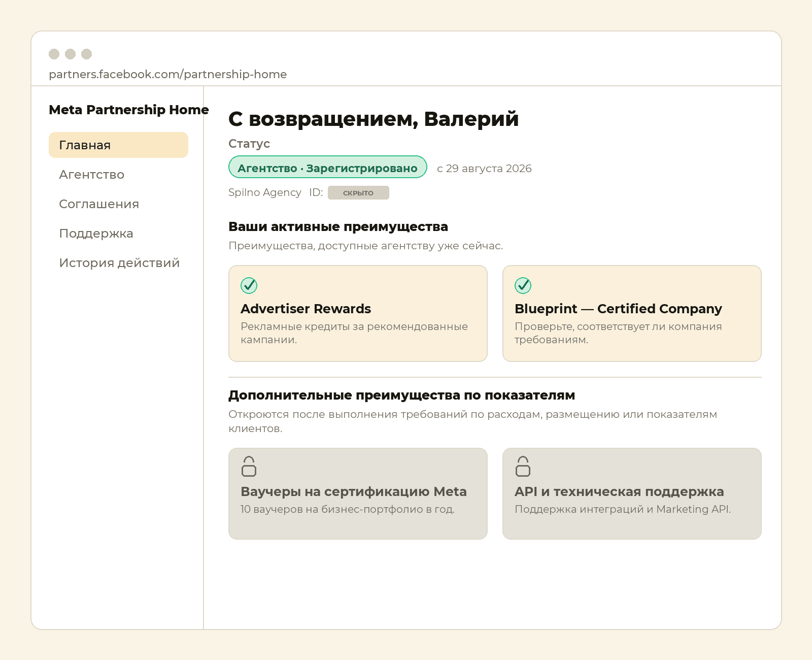Click 'Дополнительные преимущества по показателям' heading
The height and width of the screenshot is (660, 812).
point(402,395)
